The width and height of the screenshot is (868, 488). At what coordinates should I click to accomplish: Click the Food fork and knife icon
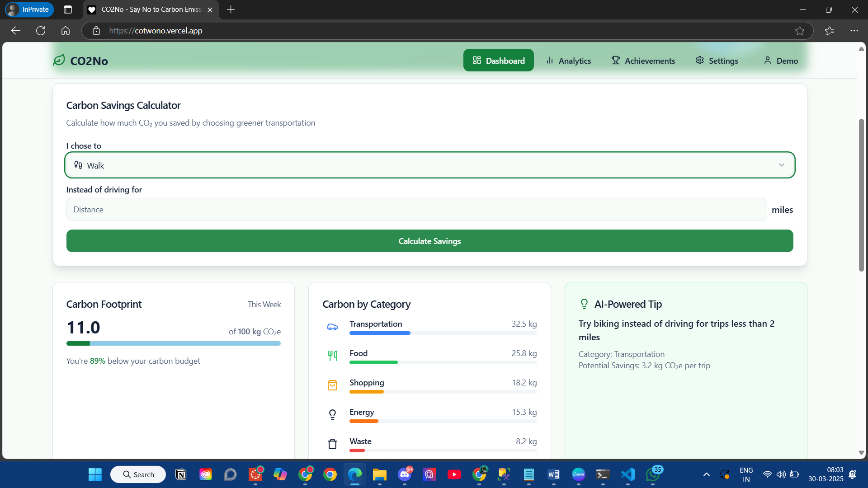click(x=332, y=356)
